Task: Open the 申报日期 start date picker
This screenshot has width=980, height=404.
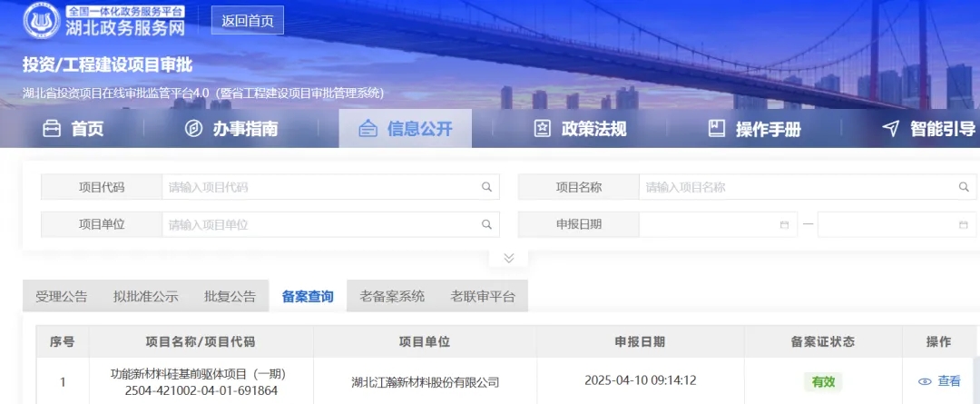Action: 718,224
